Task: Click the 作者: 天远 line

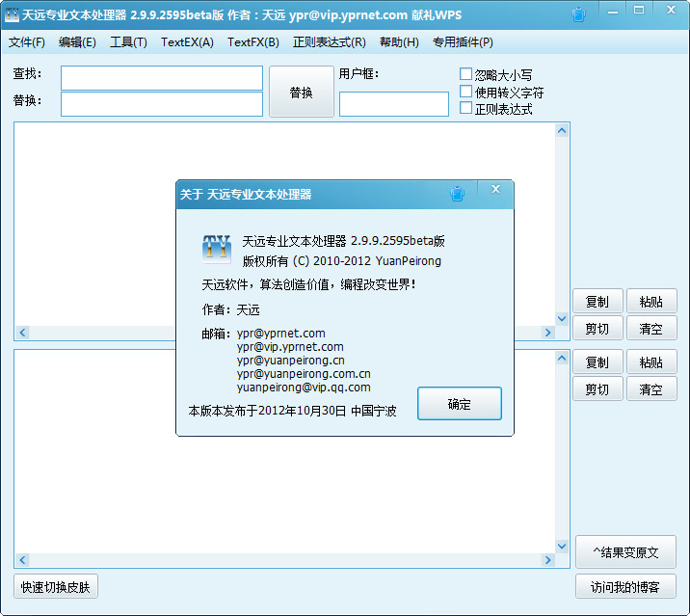Action: 230,309
